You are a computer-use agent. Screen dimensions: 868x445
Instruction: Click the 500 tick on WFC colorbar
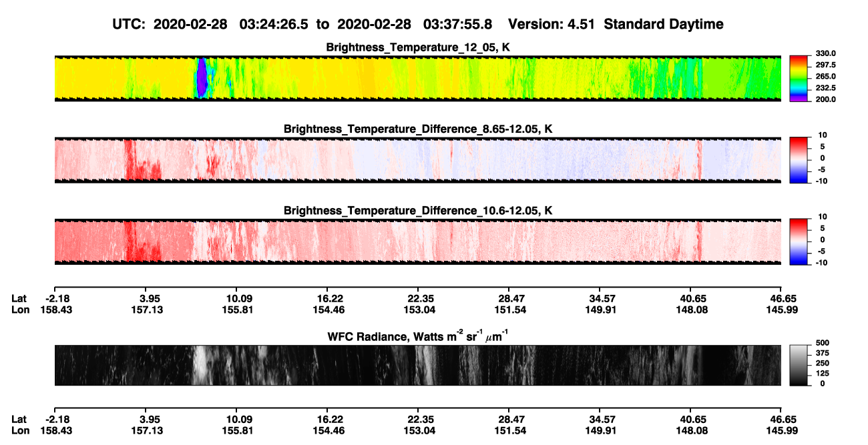click(823, 343)
